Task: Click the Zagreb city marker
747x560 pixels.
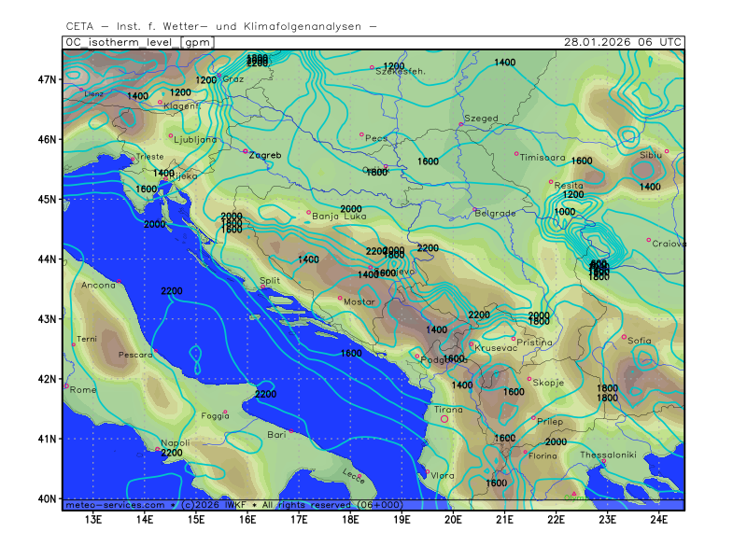Action: [246, 151]
